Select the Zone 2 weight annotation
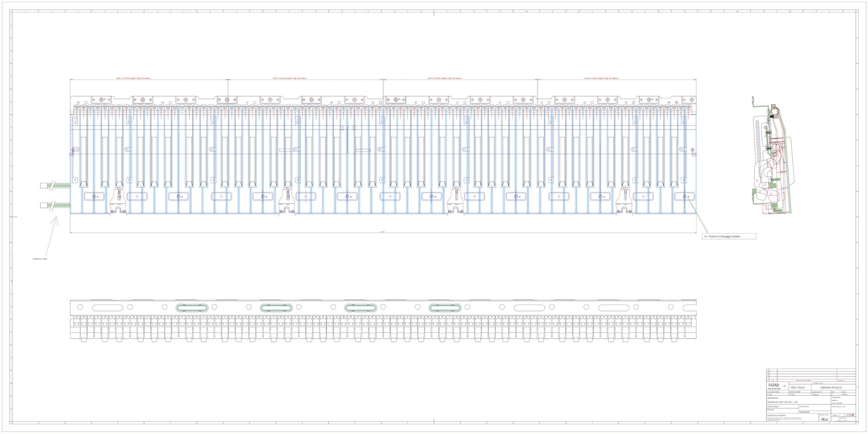The image size is (868, 434). point(289,78)
